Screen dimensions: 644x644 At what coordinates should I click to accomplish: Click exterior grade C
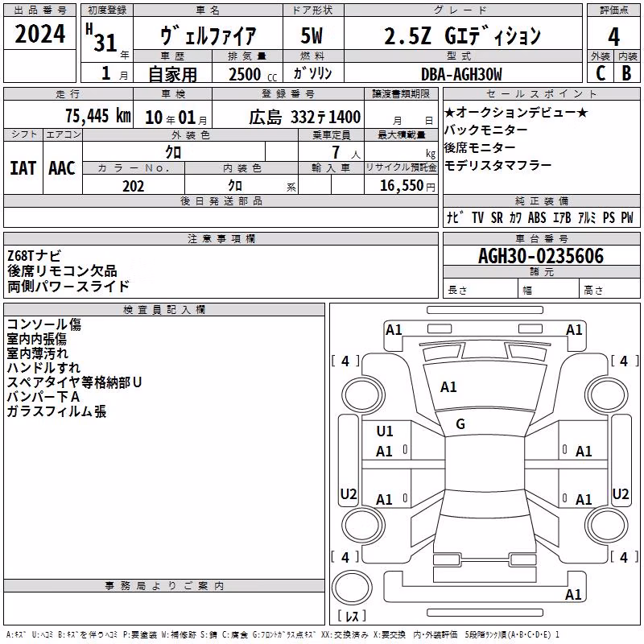(x=600, y=73)
